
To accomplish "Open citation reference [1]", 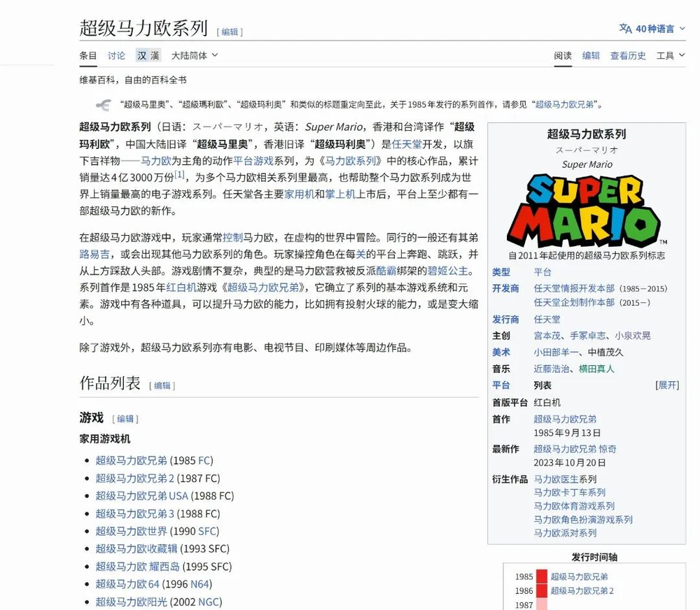I will [x=180, y=175].
